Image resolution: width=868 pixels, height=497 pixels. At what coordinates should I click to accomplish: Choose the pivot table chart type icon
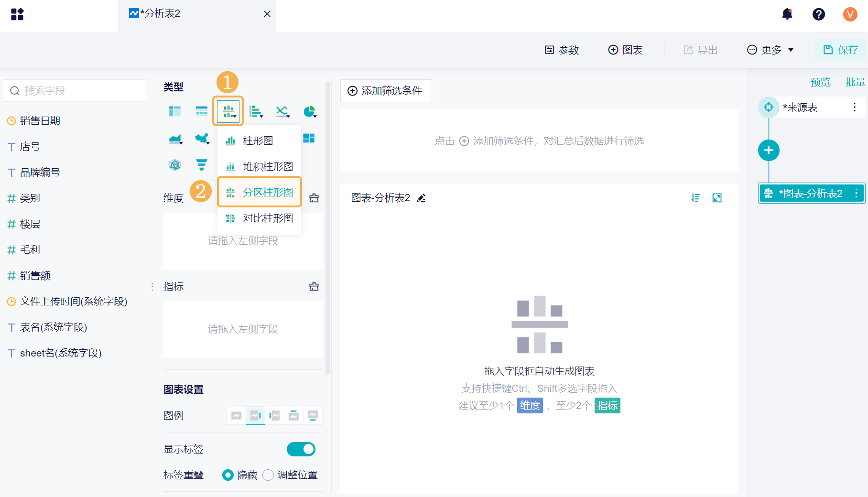[175, 111]
